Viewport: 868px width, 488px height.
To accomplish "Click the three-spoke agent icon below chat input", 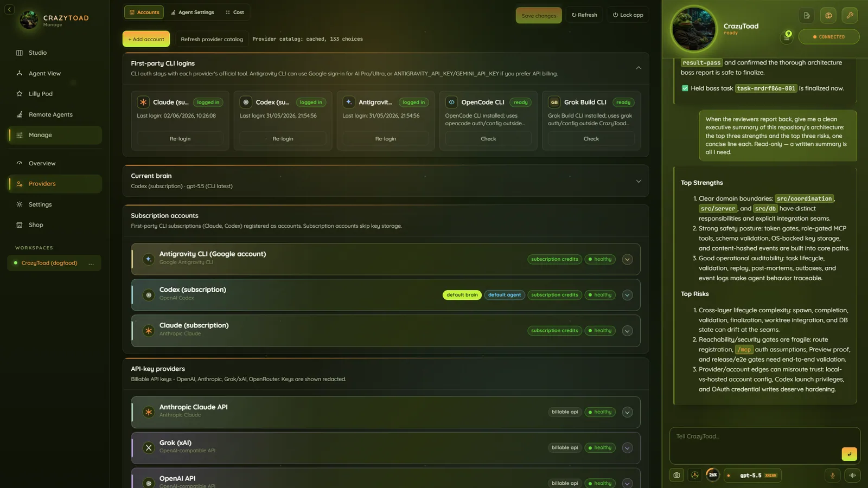I will (695, 476).
